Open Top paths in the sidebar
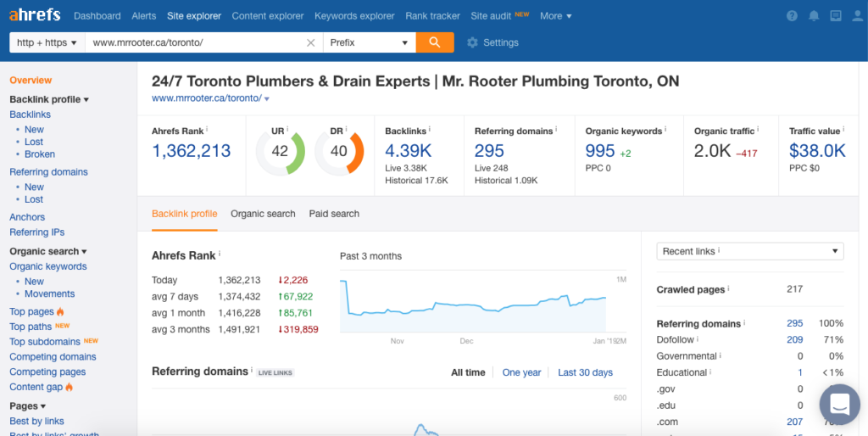This screenshot has height=436, width=868. 31,327
